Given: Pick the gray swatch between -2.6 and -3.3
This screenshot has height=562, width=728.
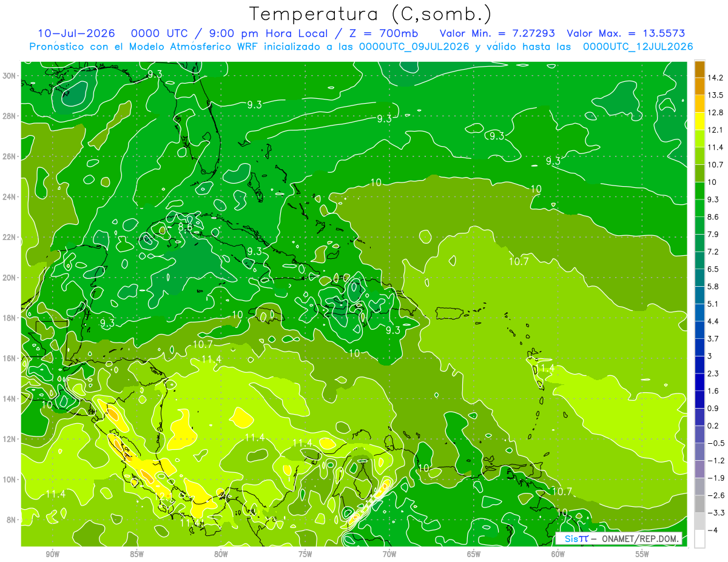Looking at the screenshot, I should [x=699, y=504].
